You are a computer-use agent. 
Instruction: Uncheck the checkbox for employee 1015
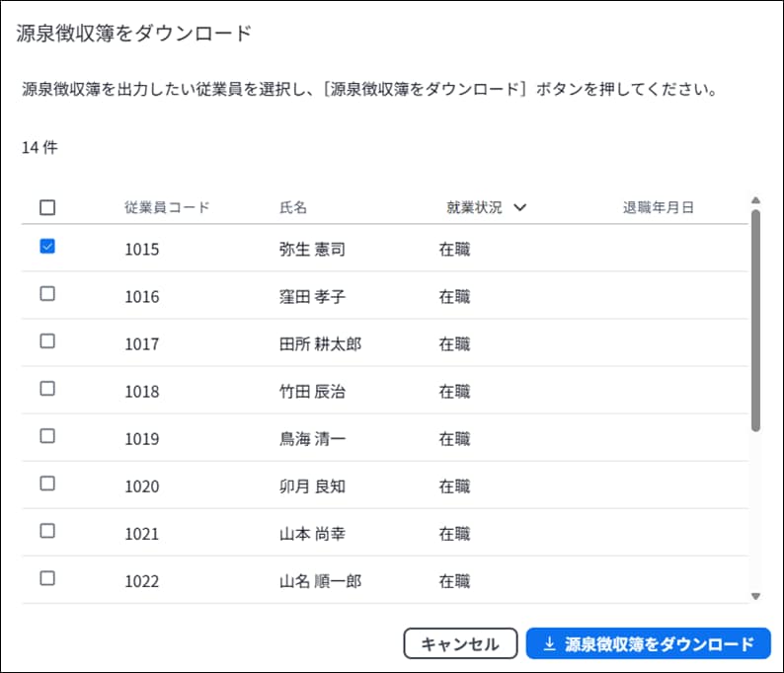click(x=47, y=247)
